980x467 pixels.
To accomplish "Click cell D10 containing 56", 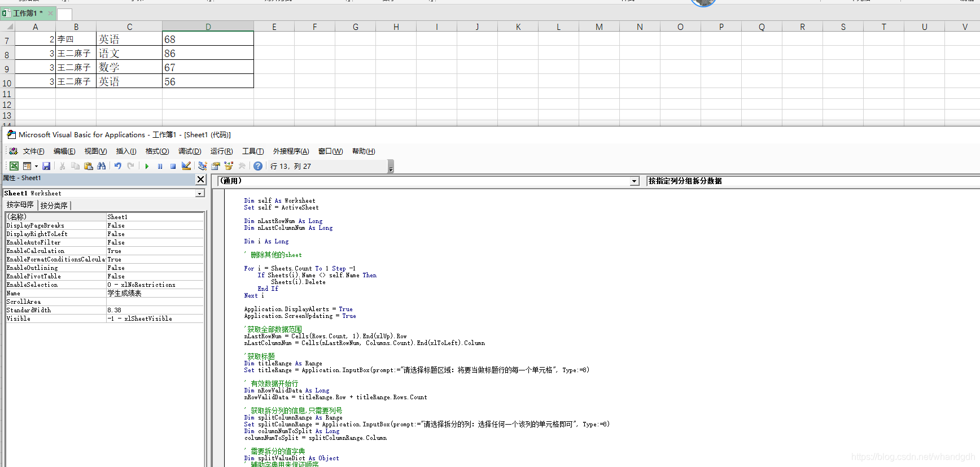I will point(208,81).
